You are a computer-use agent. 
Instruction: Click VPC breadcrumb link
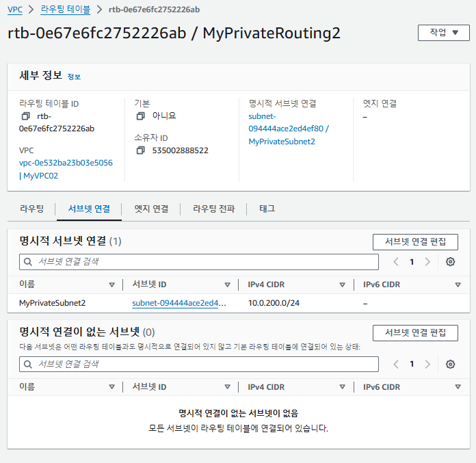[x=15, y=10]
